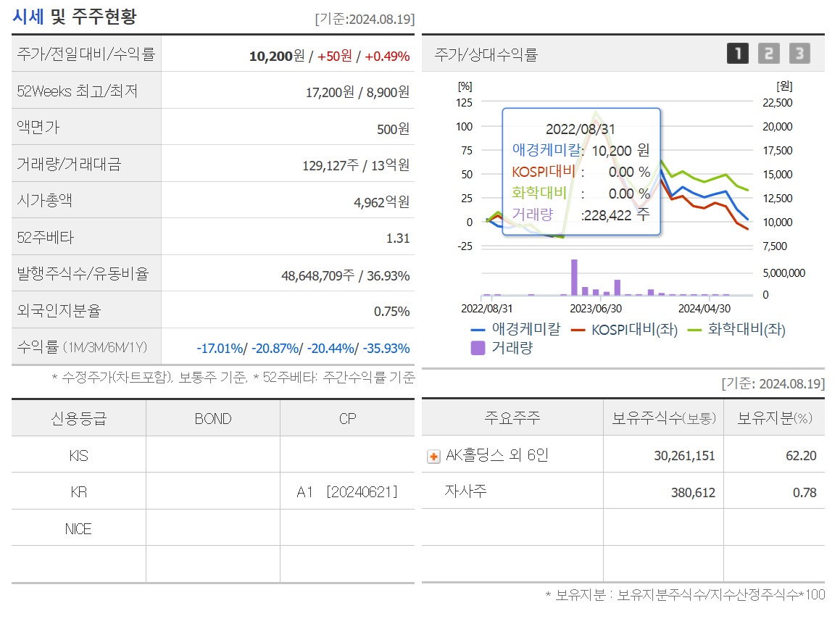Click the 주요주주 column header
The image size is (840, 632).
click(x=512, y=417)
